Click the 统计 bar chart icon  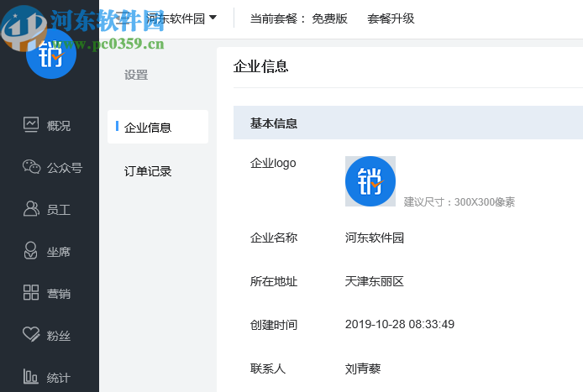[x=30, y=376]
